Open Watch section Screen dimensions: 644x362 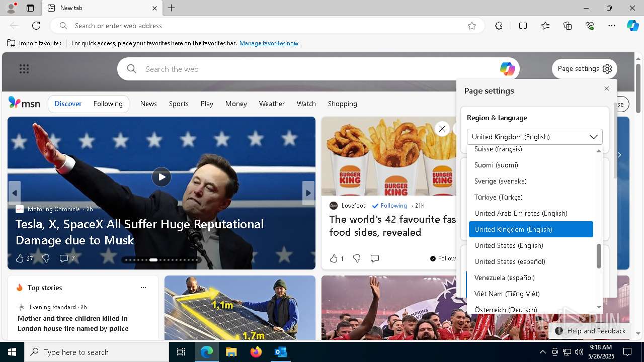(306, 104)
